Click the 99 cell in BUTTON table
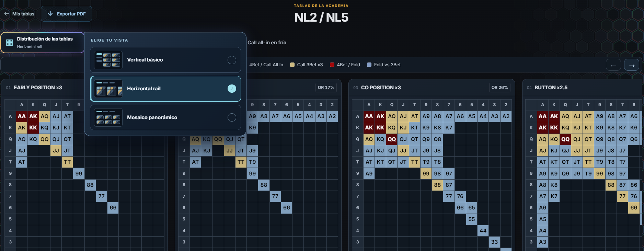644x251 pixels. coord(599,173)
